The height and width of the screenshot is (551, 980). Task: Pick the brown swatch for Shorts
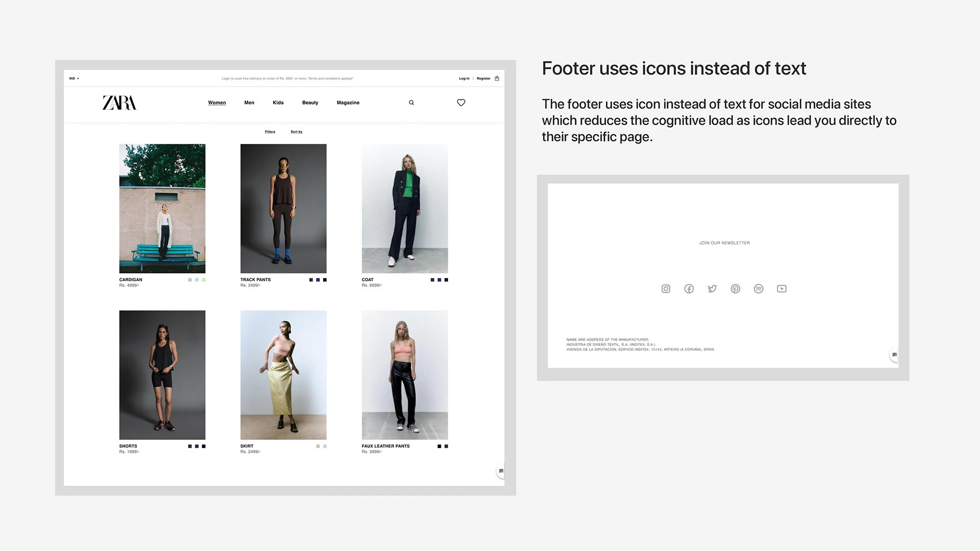click(190, 446)
